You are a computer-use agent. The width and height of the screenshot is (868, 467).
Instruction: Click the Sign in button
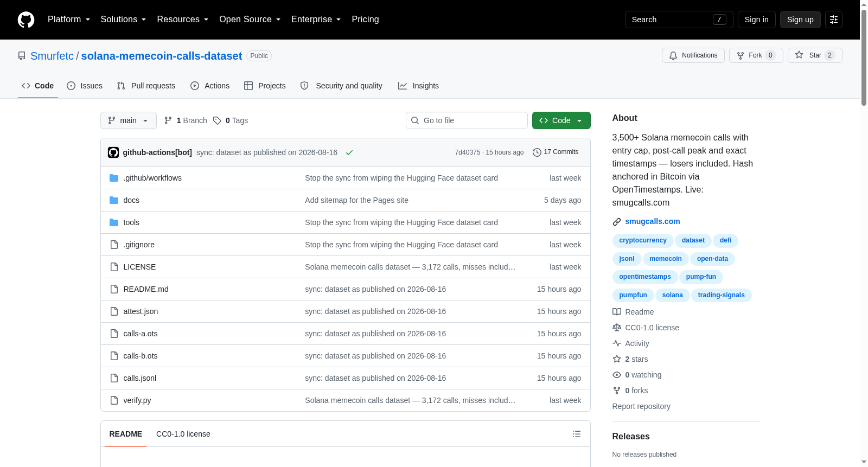pyautogui.click(x=757, y=20)
